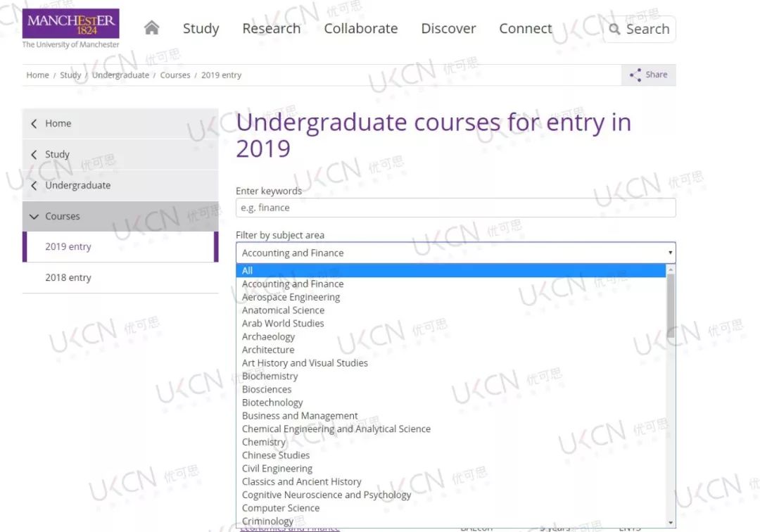The height and width of the screenshot is (532, 760).
Task: Select Business and Management from the list
Action: [451, 416]
